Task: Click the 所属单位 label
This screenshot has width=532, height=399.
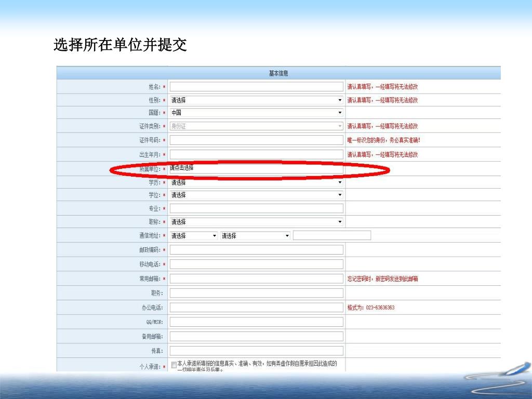Action: (150, 169)
